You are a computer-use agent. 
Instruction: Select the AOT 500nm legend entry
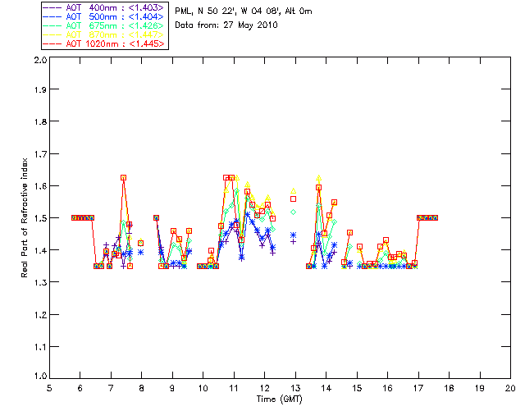pyautogui.click(x=104, y=16)
